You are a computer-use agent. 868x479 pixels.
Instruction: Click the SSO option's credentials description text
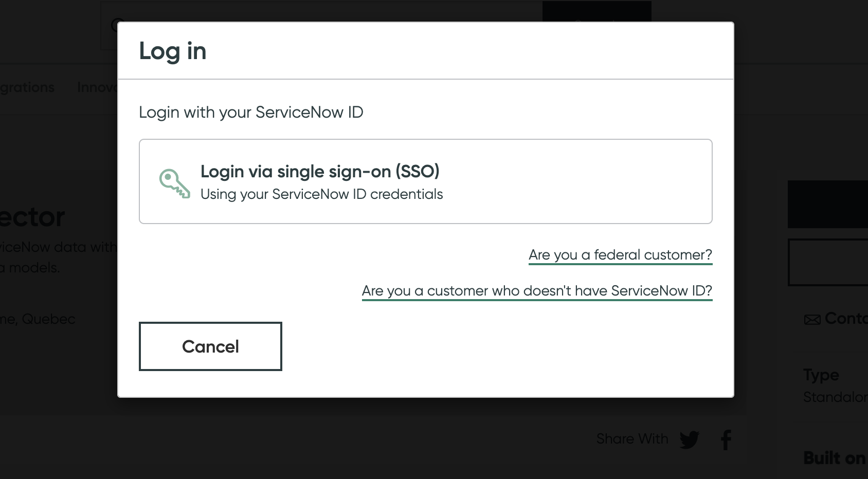322,194
